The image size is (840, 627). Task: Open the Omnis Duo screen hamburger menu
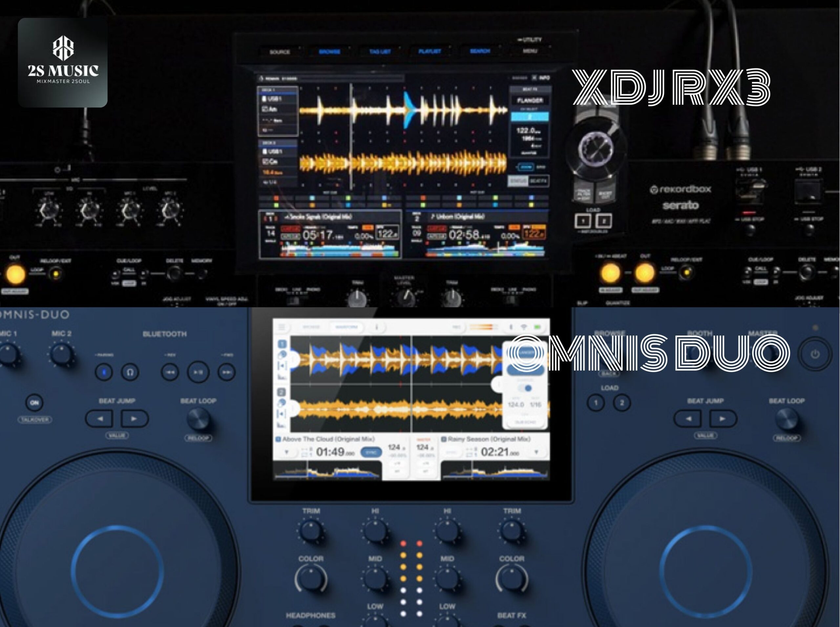[x=281, y=327]
